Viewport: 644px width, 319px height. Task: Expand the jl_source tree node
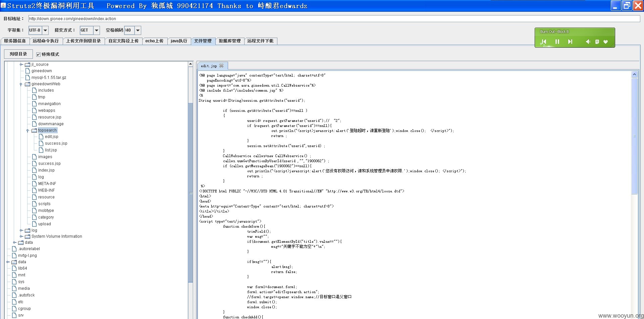click(21, 64)
